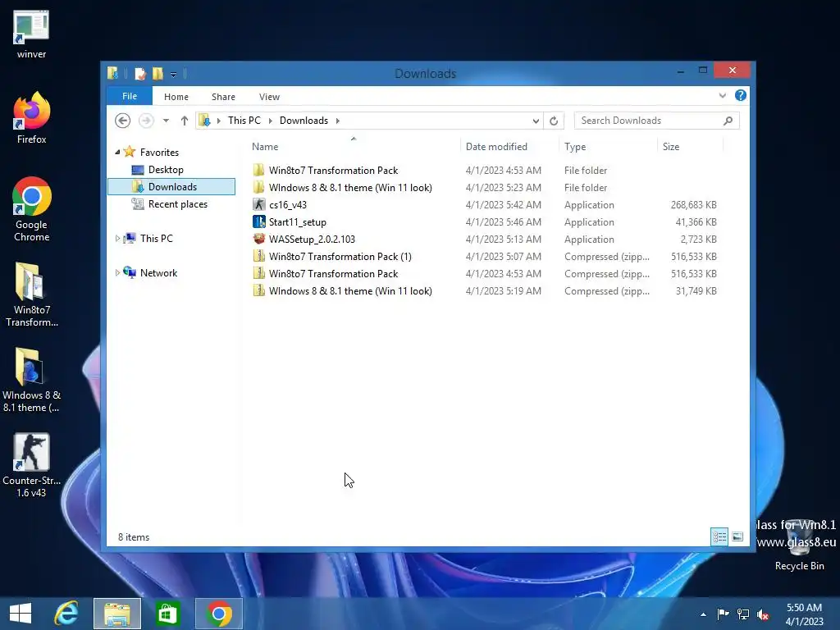Switch to Chrome from the taskbar

pos(218,614)
